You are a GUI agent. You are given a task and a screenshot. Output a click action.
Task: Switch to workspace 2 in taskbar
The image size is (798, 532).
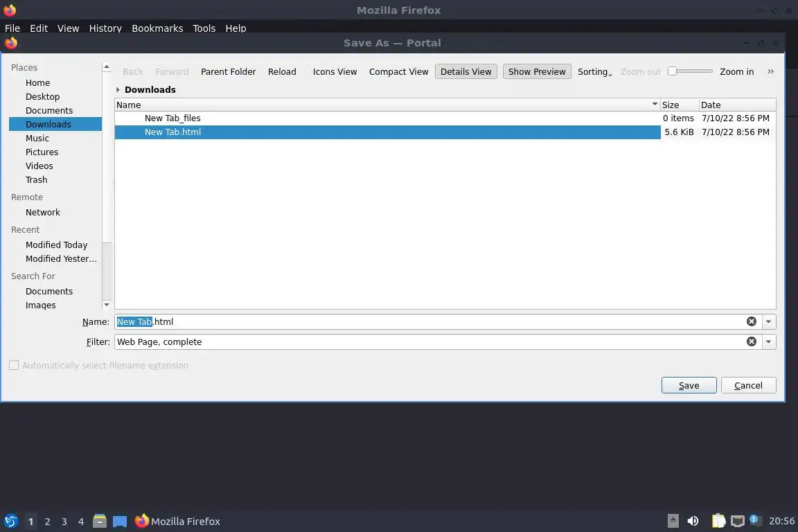coord(47,522)
